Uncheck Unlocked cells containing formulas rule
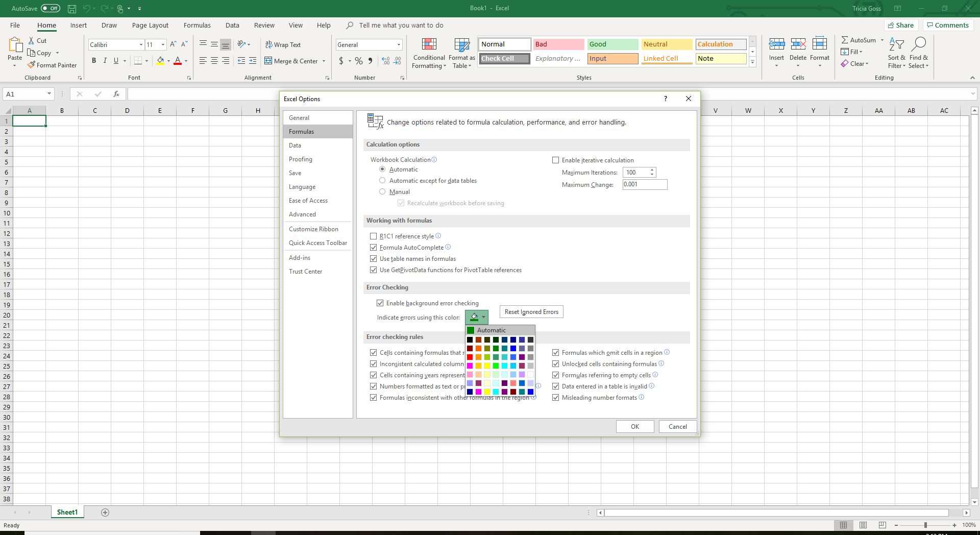The image size is (980, 535). (555, 364)
